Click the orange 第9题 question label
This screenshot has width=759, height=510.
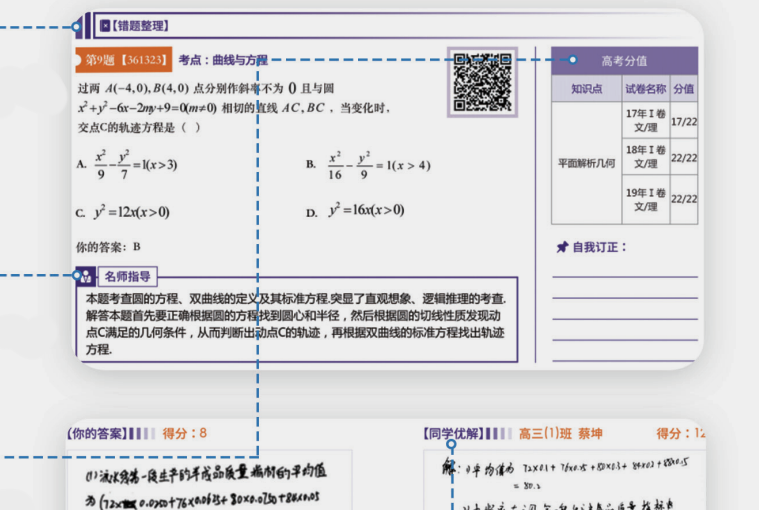[x=124, y=60]
